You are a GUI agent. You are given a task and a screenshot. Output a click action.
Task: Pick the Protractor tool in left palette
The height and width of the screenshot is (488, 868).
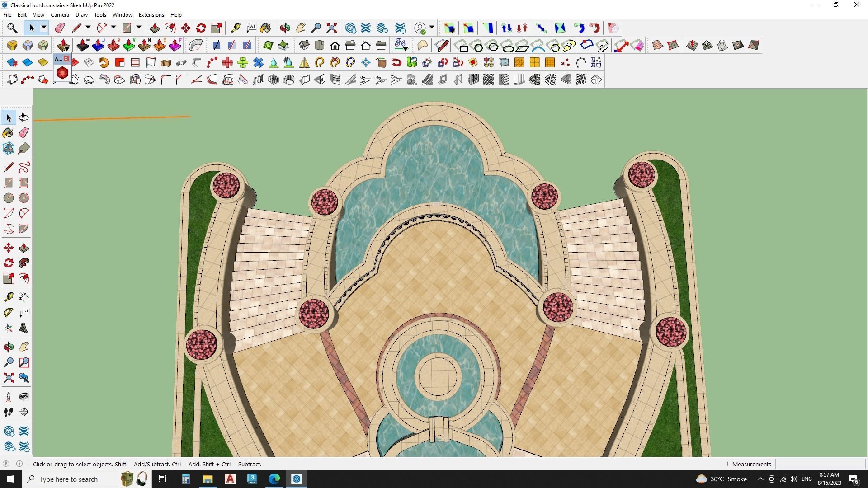coord(9,312)
